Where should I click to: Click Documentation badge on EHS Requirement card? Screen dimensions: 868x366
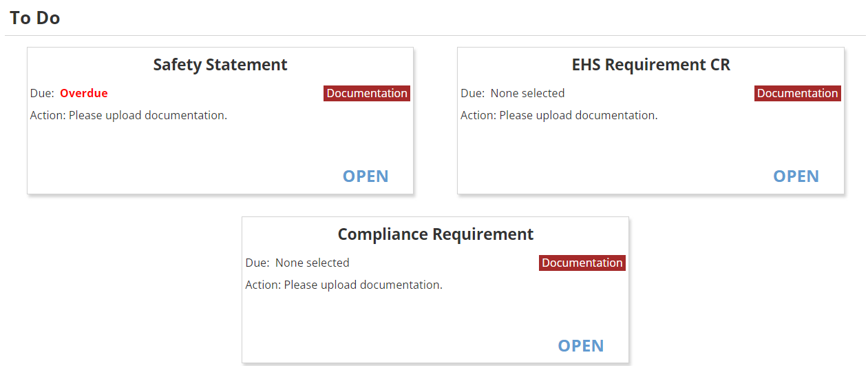click(x=798, y=93)
